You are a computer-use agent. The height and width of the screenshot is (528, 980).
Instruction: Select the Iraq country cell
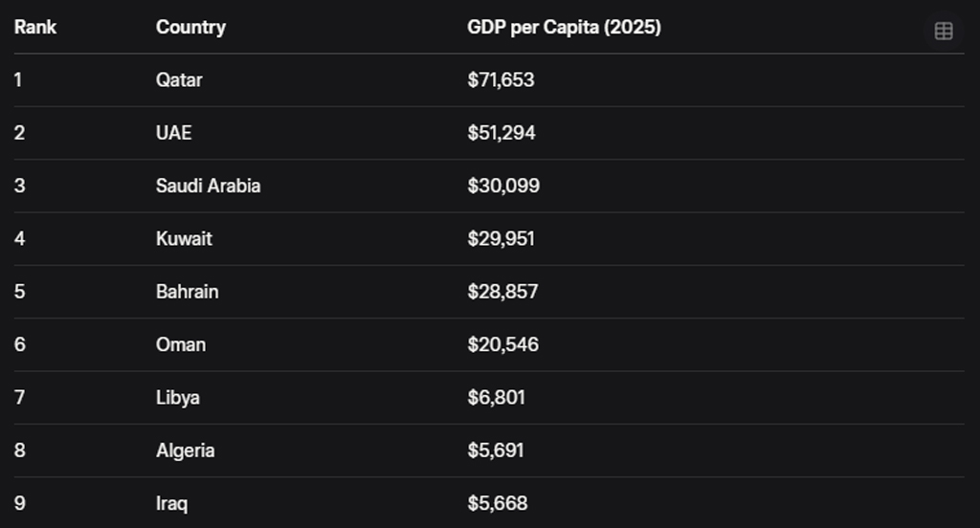tap(171, 502)
